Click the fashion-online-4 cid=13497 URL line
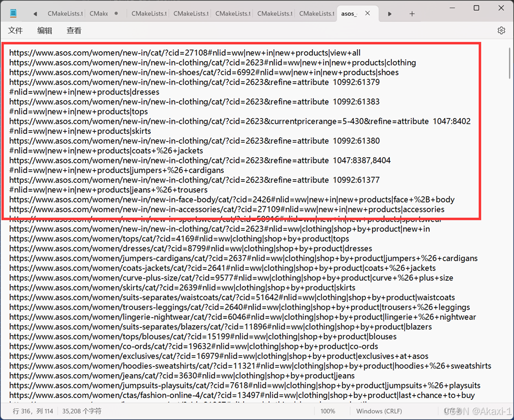This screenshot has width=514, height=420. [242, 396]
